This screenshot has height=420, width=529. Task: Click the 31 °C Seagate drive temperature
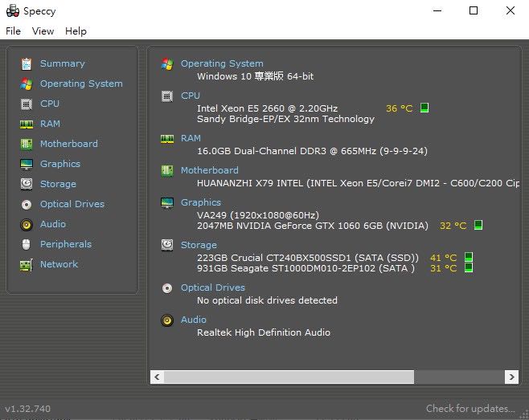443,269
